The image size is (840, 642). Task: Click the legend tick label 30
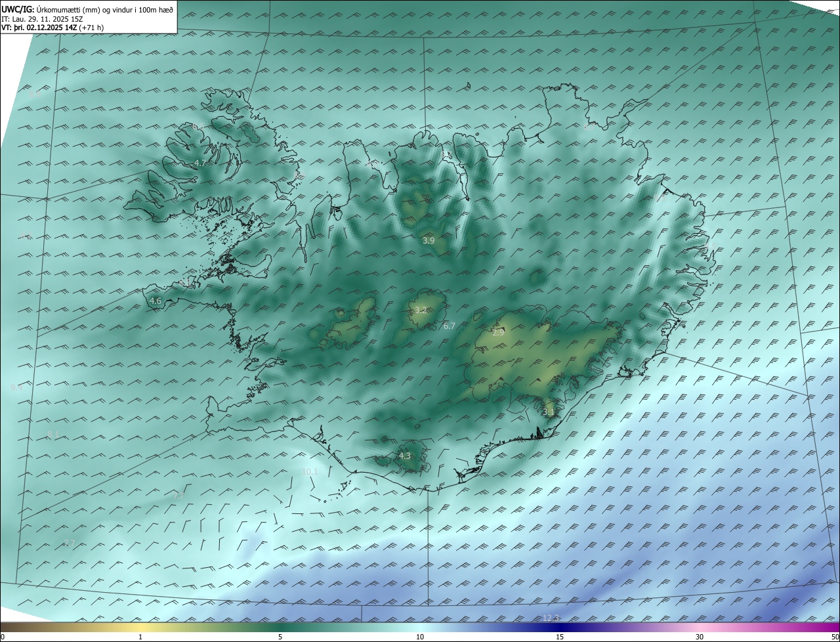coord(700,637)
